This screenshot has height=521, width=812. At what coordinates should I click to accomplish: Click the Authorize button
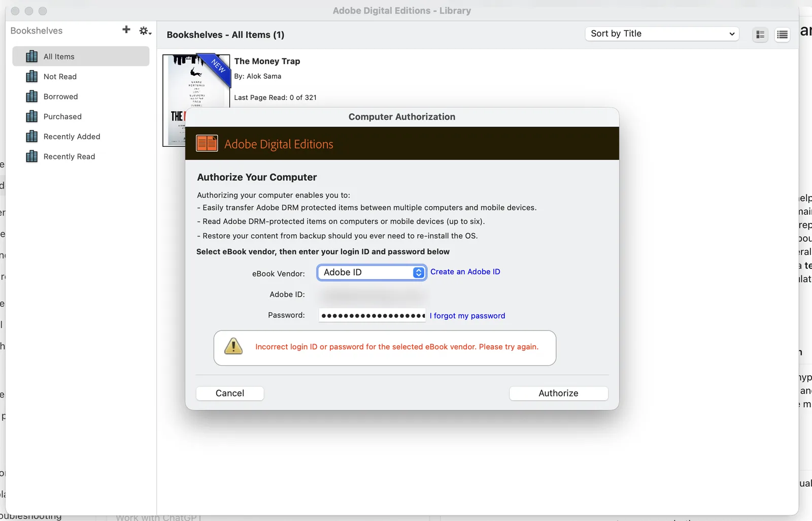click(x=558, y=393)
